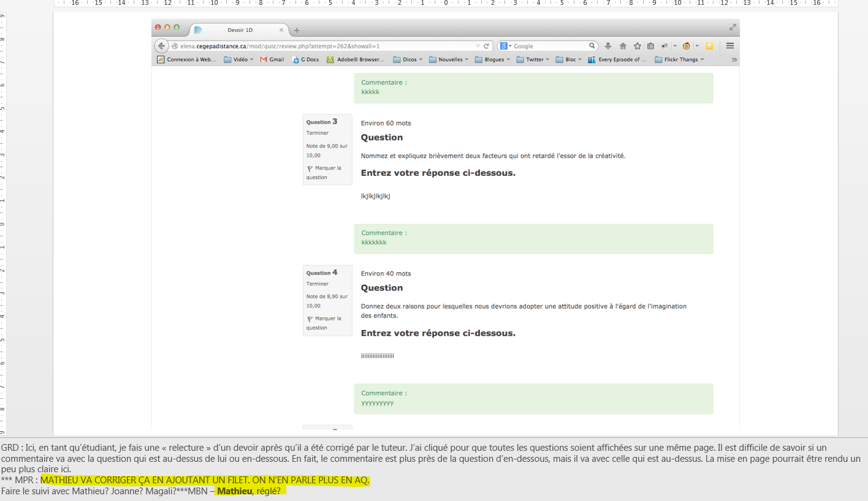Close the Devoir 1D tab
868x501 pixels.
[x=281, y=30]
